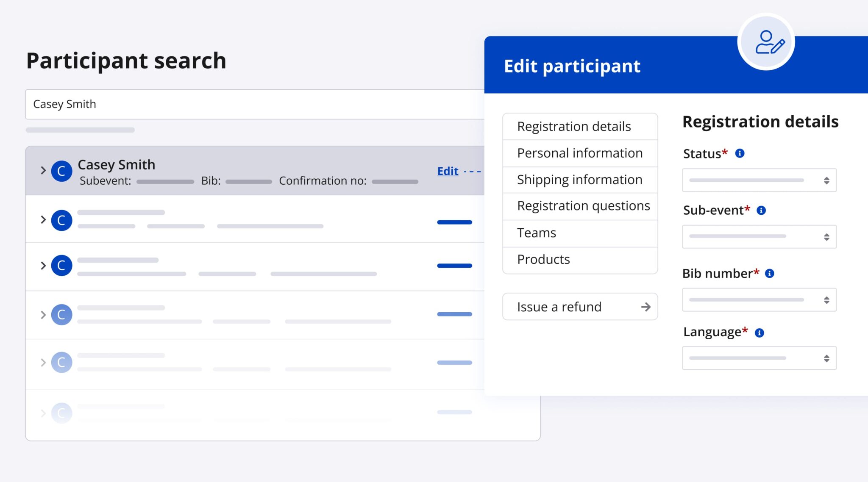The image size is (868, 482).
Task: Click the edit participant person icon at top
Action: pyautogui.click(x=766, y=42)
